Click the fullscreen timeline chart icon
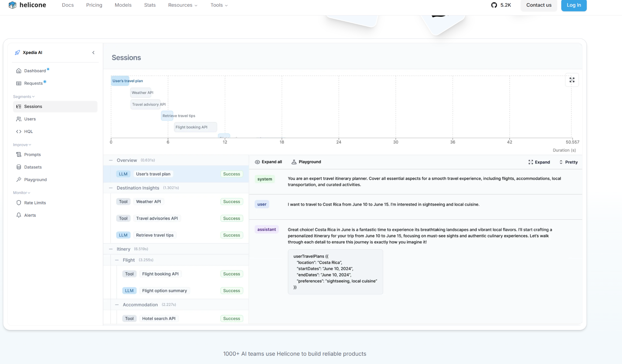This screenshot has width=622, height=364. pos(572,80)
